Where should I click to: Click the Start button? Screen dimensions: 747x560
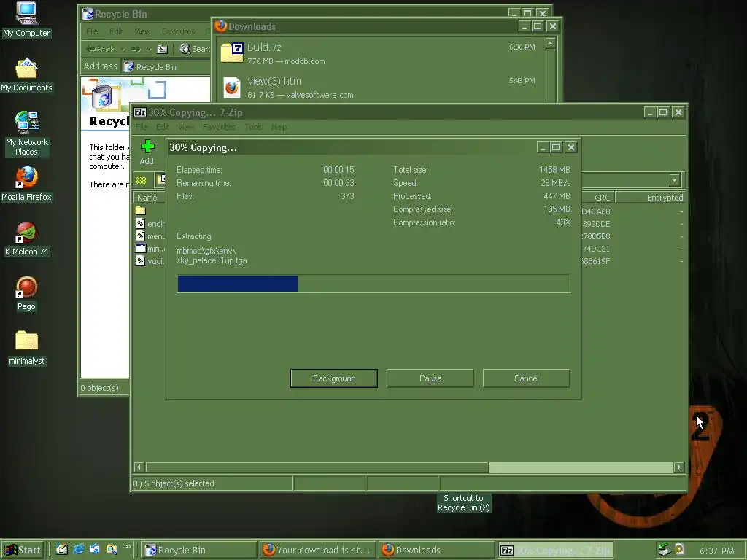pos(23,550)
